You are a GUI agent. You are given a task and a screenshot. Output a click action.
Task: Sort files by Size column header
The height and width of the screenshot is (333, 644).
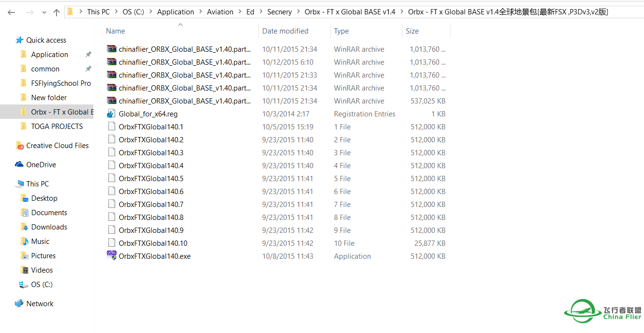coord(412,31)
